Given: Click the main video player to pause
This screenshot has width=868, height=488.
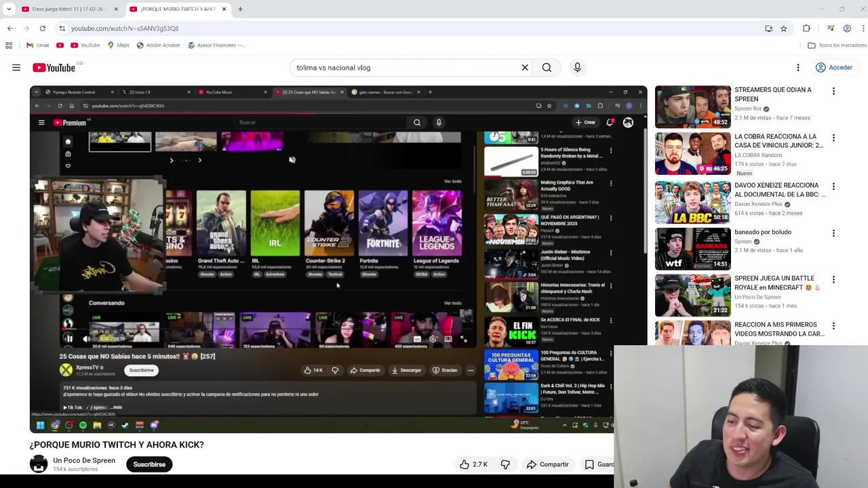Looking at the screenshot, I should coord(338,259).
